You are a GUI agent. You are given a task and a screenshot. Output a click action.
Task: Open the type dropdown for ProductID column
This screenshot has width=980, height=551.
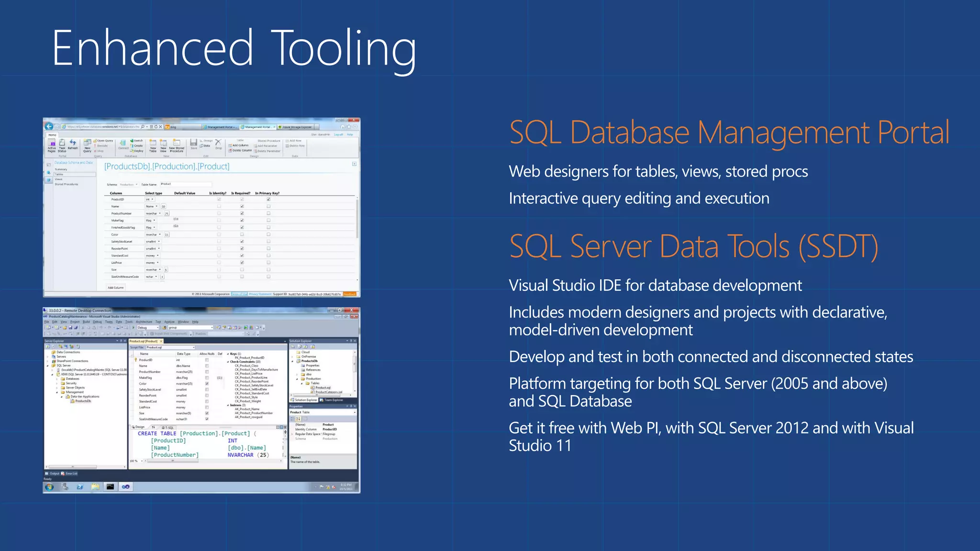coord(150,199)
